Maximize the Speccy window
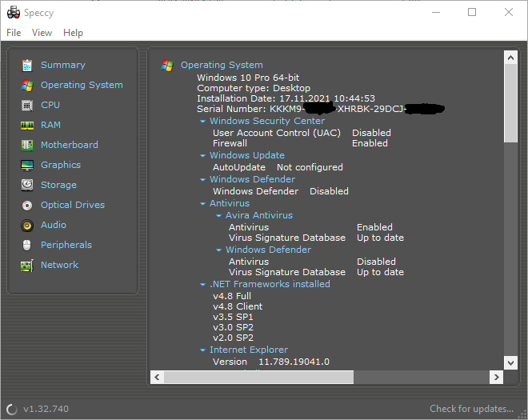The image size is (528, 420). [x=472, y=13]
